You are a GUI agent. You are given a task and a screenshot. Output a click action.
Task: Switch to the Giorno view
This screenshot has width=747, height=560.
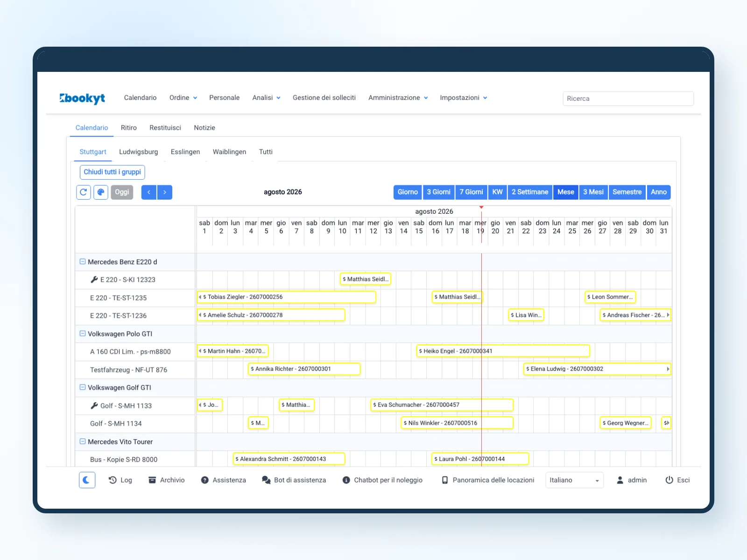click(x=408, y=192)
